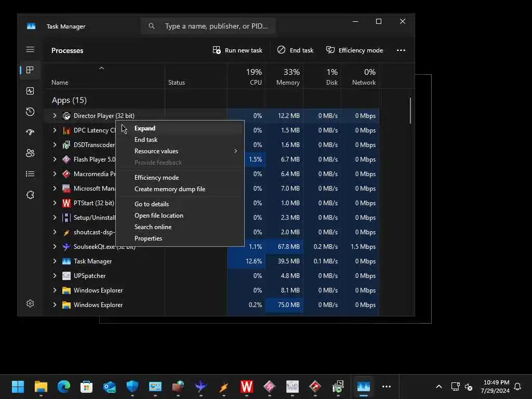
Task: Click the SoulseekQt bird icon in list
Action: [x=66, y=247]
